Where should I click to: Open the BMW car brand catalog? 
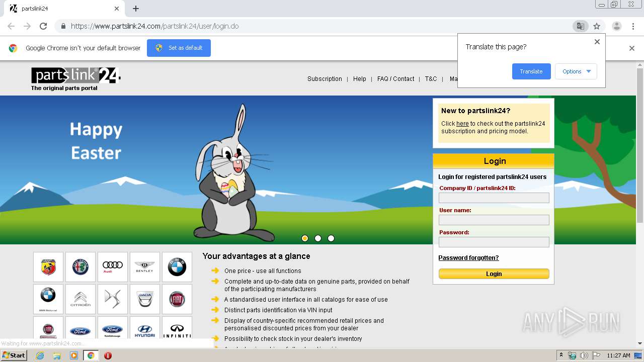(x=177, y=267)
